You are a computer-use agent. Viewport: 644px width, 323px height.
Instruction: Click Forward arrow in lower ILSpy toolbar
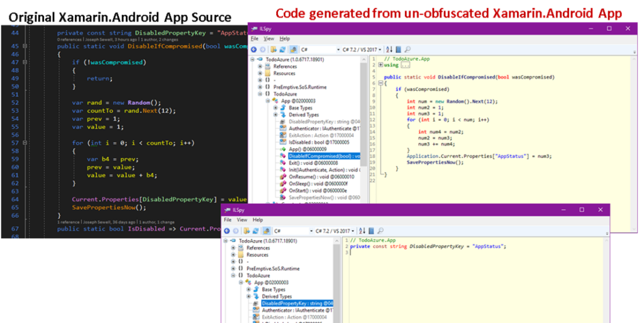pos(235,231)
